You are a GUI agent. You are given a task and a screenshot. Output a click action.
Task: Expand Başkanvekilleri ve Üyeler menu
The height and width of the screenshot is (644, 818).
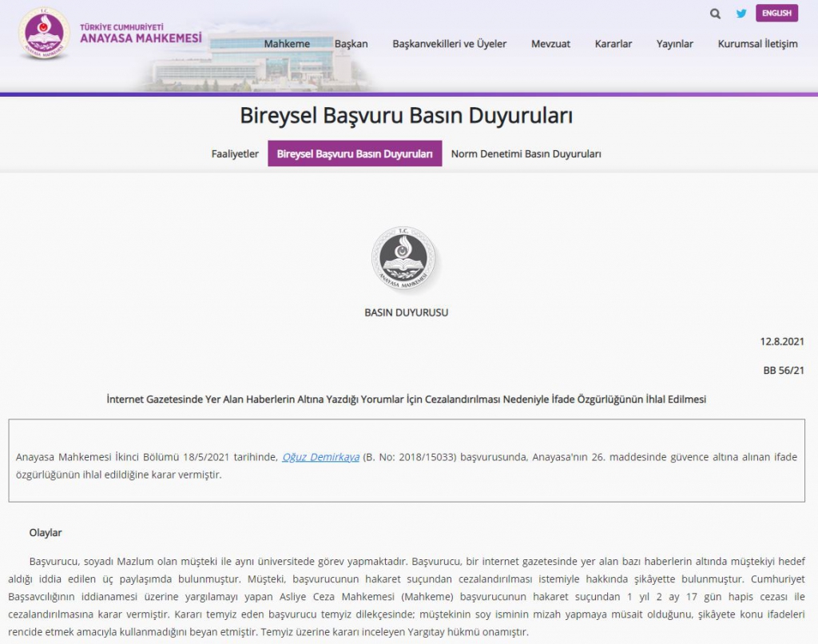click(449, 44)
